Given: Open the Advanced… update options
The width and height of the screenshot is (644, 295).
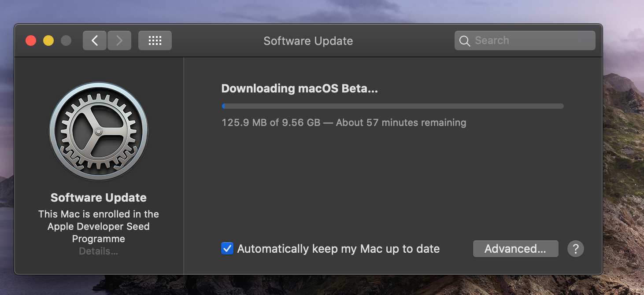Looking at the screenshot, I should pos(515,249).
